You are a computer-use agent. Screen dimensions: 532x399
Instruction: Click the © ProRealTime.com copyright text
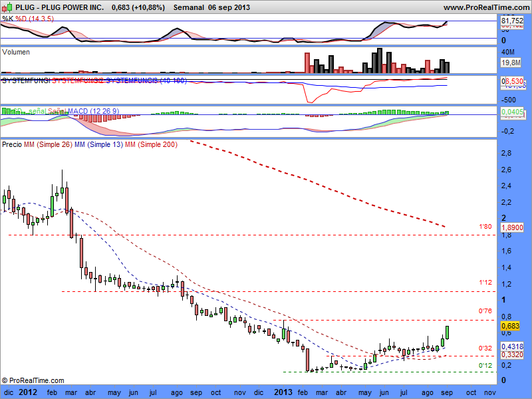click(33, 380)
